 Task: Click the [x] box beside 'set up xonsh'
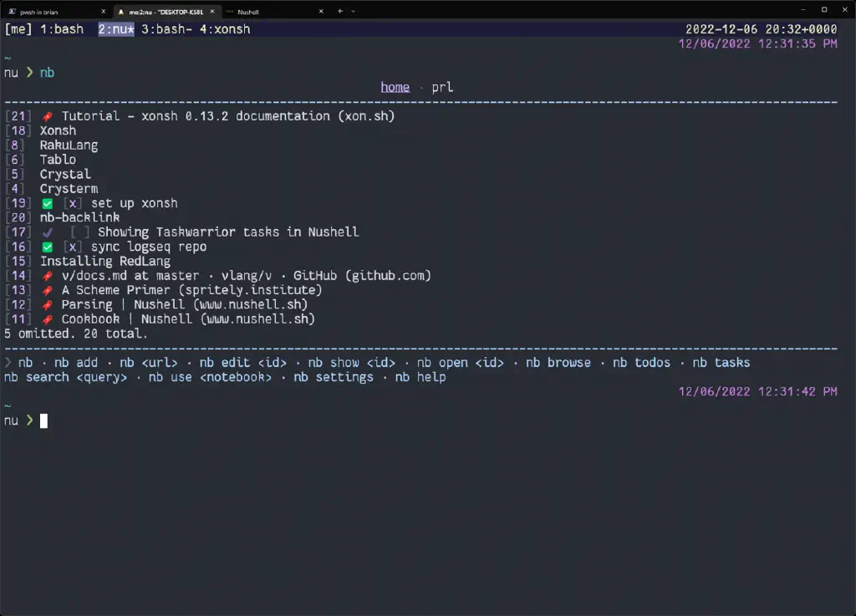(73, 203)
